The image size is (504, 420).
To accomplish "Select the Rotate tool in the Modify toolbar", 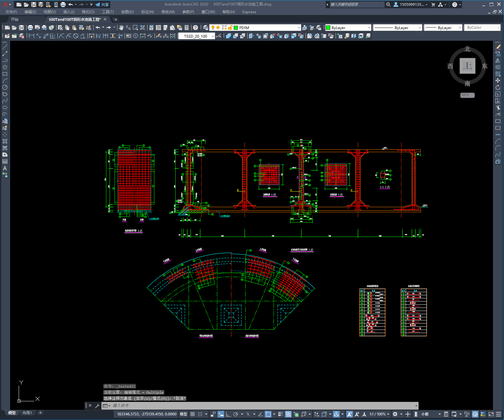I will [498, 87].
